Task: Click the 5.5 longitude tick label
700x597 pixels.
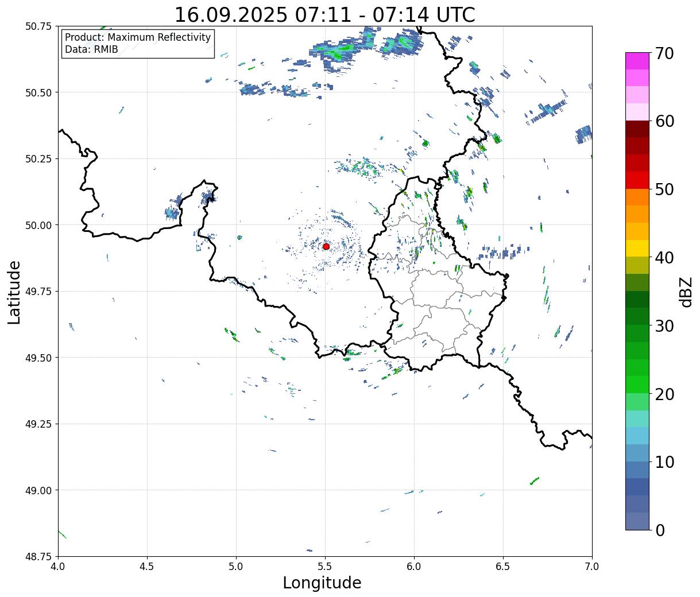Action: pos(325,567)
